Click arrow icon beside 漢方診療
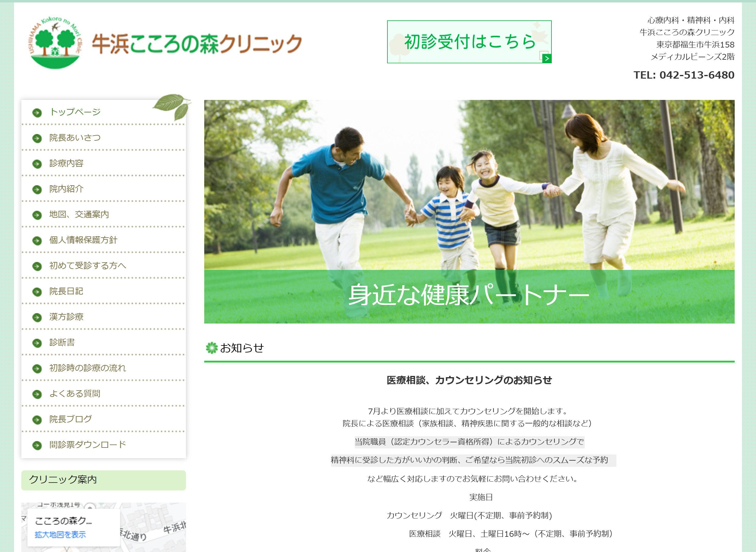The width and height of the screenshot is (756, 552). [37, 317]
